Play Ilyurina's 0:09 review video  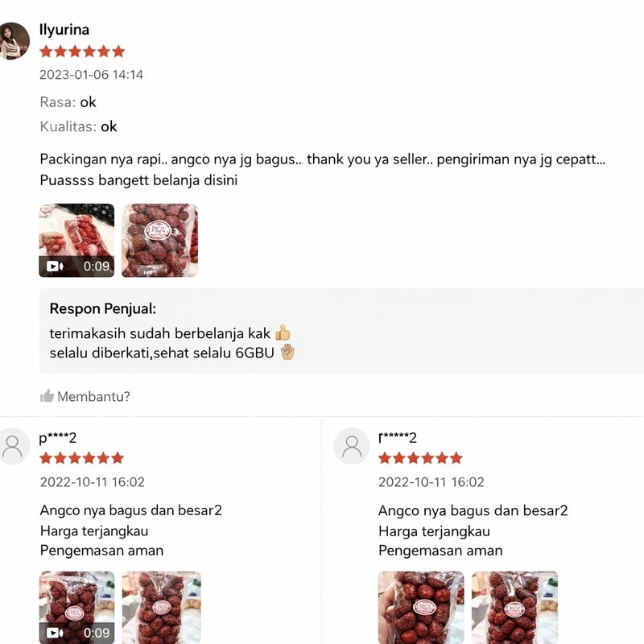[x=76, y=240]
